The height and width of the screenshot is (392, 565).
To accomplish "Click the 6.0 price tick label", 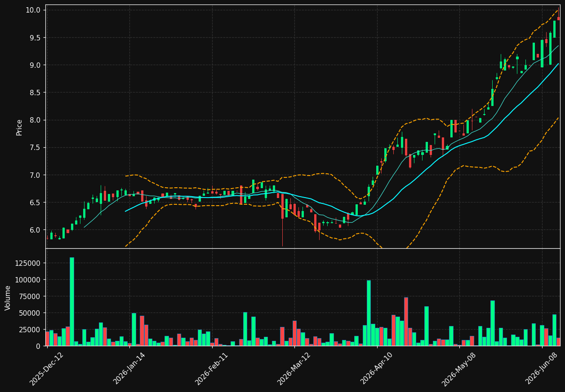I will (x=35, y=230).
